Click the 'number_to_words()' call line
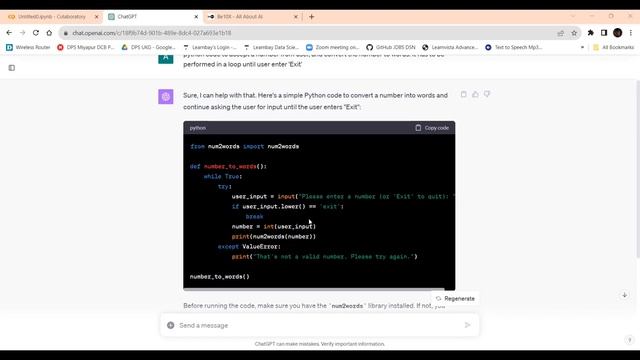This screenshot has width=640, height=360. 220,277
